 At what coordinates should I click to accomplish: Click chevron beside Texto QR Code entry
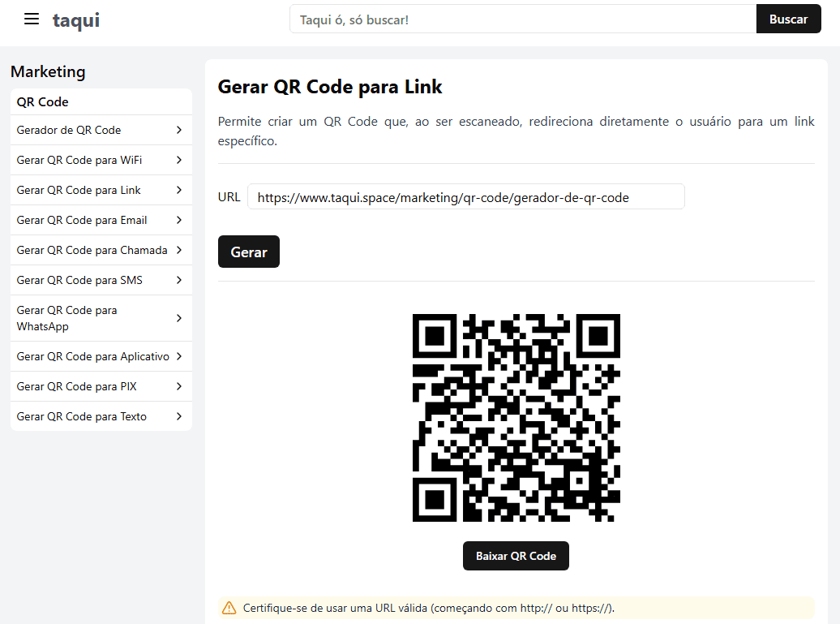pos(179,416)
